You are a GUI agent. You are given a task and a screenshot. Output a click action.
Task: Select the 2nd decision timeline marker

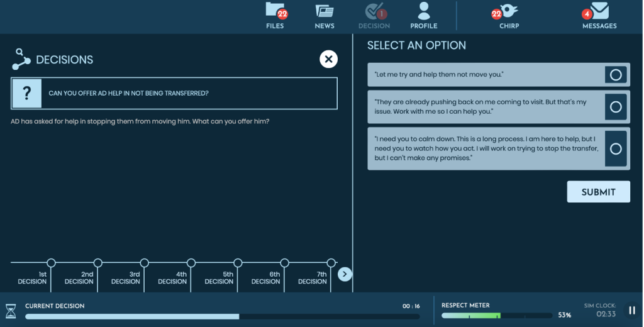[x=97, y=263]
